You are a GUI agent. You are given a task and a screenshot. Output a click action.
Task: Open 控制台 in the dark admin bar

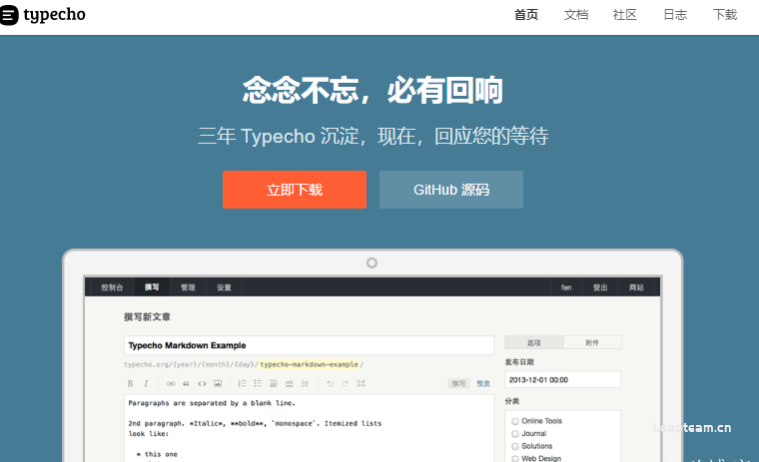[x=112, y=287]
